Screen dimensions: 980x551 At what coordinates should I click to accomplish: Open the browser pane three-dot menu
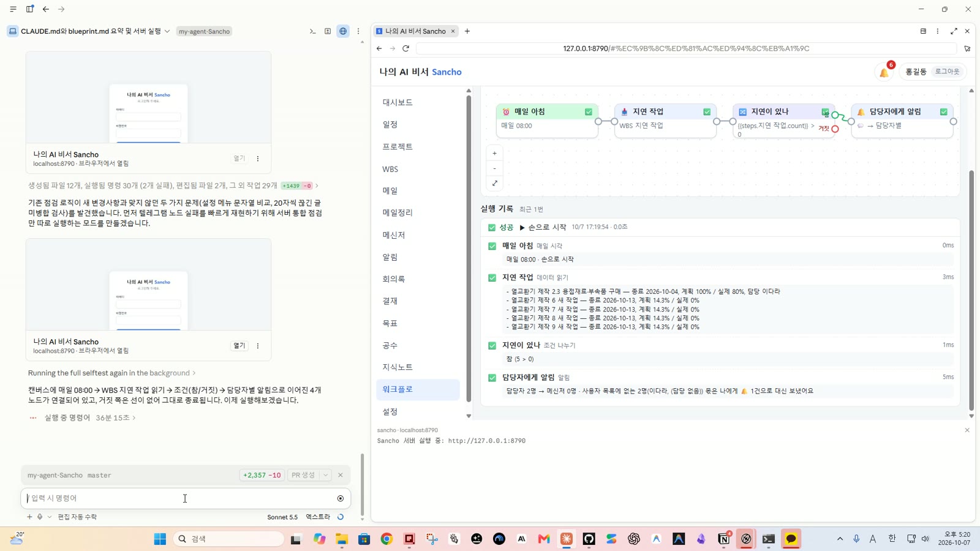938,31
